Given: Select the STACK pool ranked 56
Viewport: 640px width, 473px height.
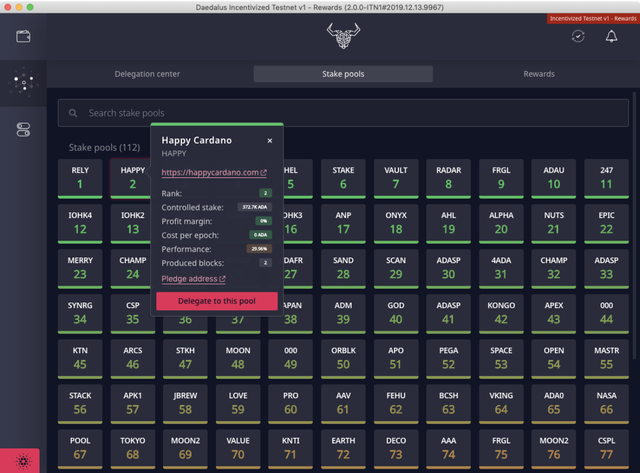Looking at the screenshot, I should point(80,404).
